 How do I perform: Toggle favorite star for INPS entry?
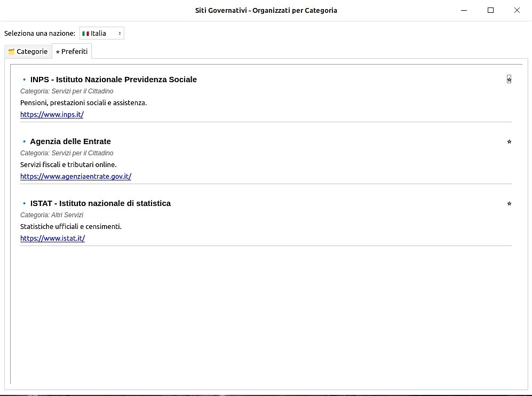(509, 79)
